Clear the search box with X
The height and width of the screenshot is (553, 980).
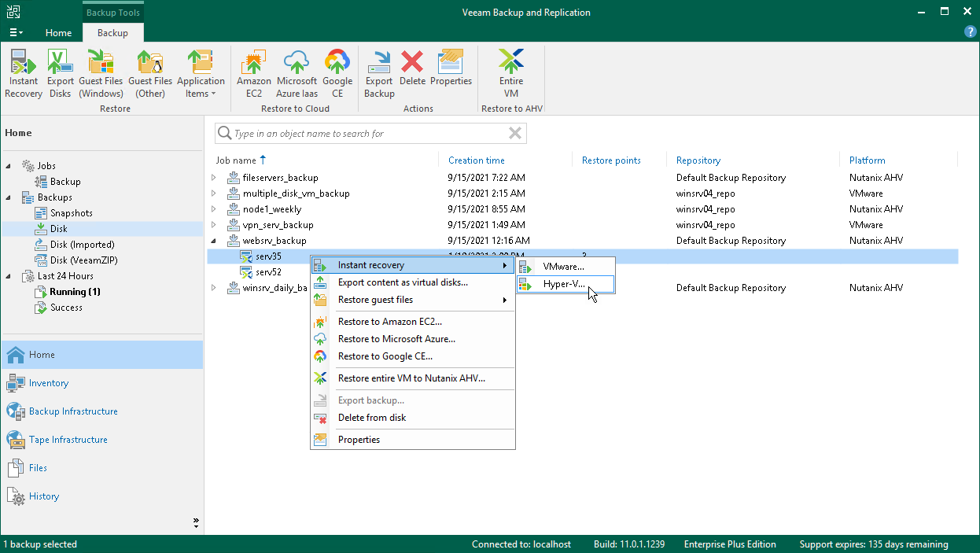[x=515, y=134]
